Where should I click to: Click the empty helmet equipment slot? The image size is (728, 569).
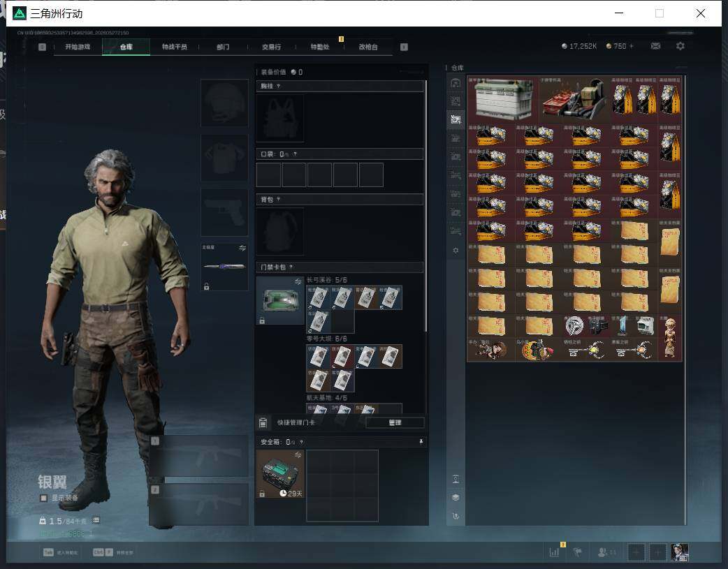coord(224,103)
